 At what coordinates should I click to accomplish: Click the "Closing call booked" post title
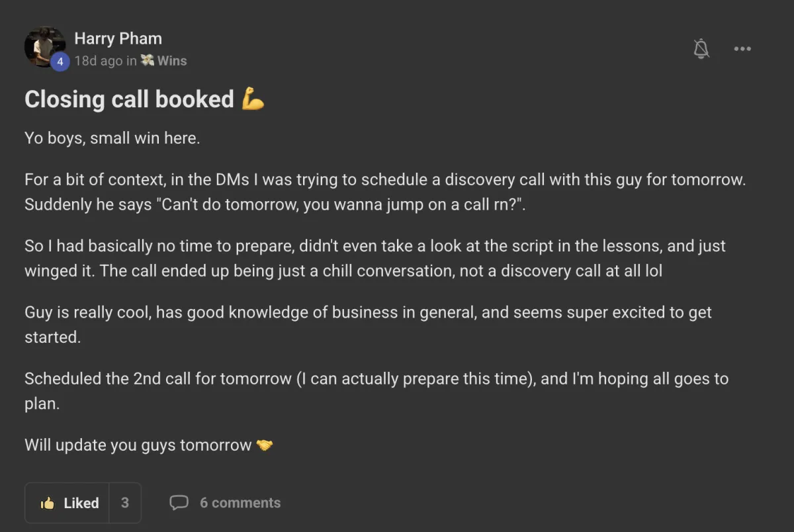129,99
